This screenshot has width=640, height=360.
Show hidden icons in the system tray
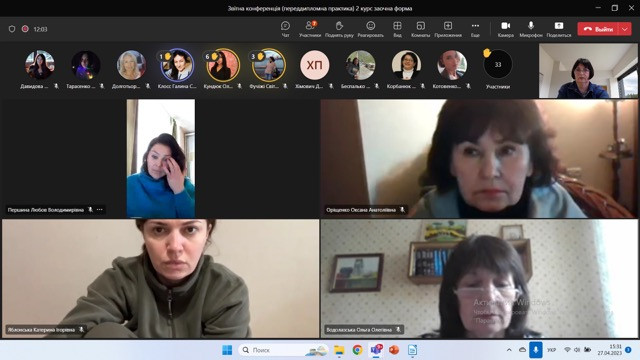509,350
